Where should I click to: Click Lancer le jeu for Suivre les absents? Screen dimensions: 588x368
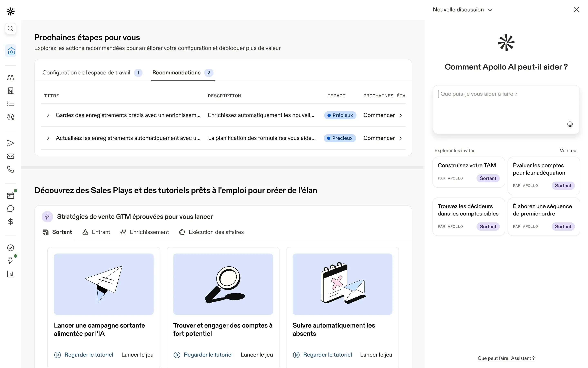376,355
